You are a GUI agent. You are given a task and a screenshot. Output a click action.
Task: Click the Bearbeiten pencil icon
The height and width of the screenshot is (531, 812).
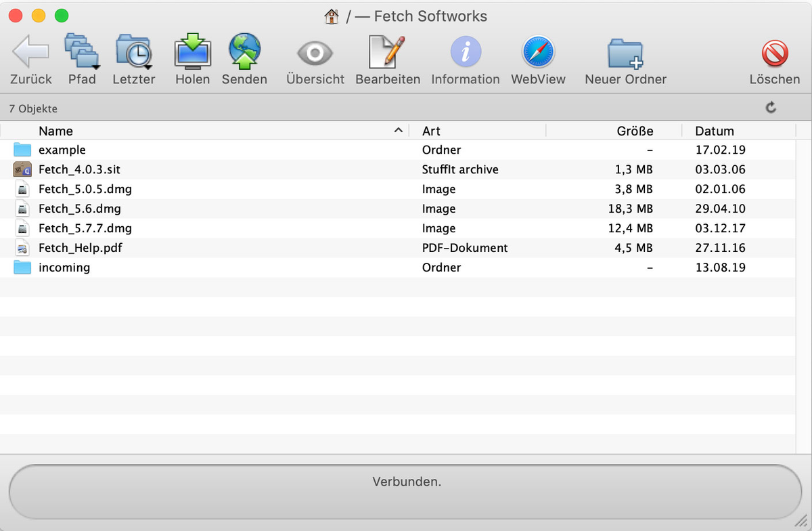click(387, 51)
